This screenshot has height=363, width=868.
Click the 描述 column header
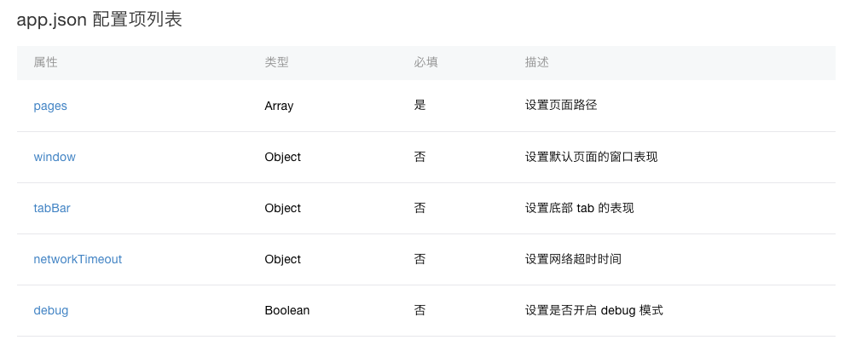537,62
